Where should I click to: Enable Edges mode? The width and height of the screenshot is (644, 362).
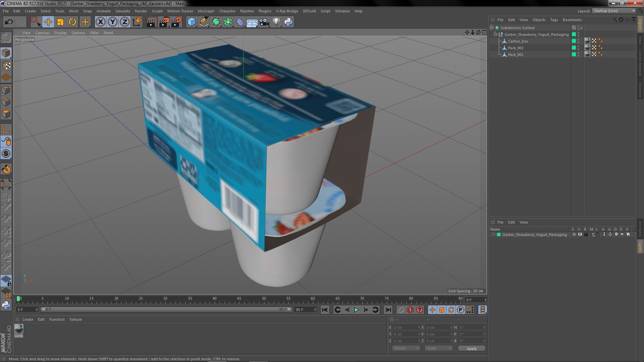6,102
